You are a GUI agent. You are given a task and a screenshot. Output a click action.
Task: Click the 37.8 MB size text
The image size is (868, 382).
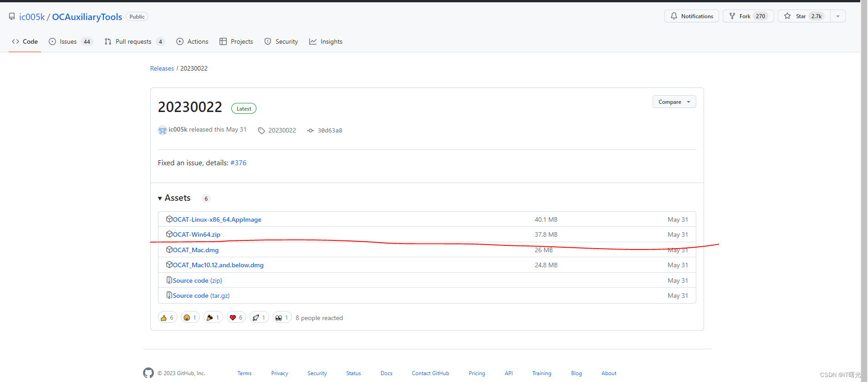tap(546, 234)
